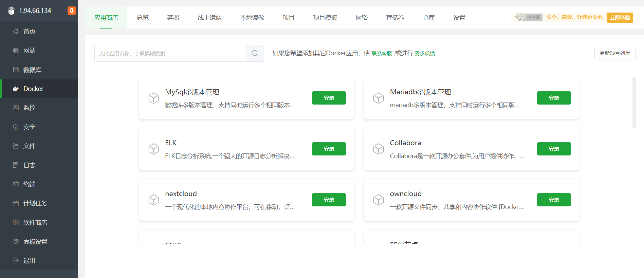Click the panel logo beside the IP address
Viewport: 644px width, 278px height.
coord(11,11)
